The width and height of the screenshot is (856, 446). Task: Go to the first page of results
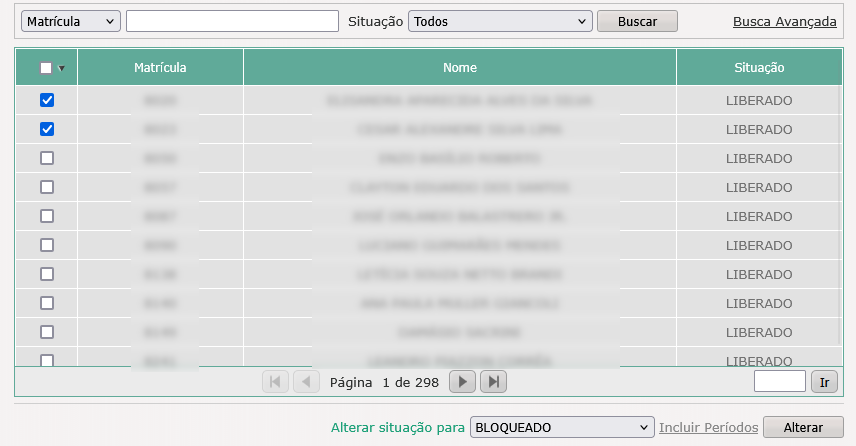click(x=275, y=382)
